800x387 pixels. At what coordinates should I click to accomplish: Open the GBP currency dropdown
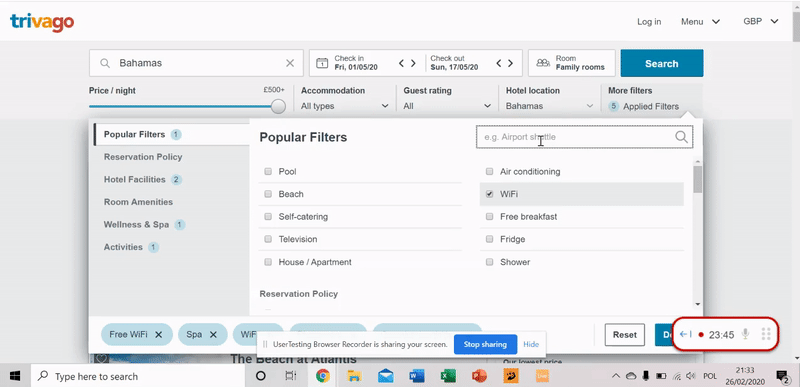pyautogui.click(x=761, y=21)
